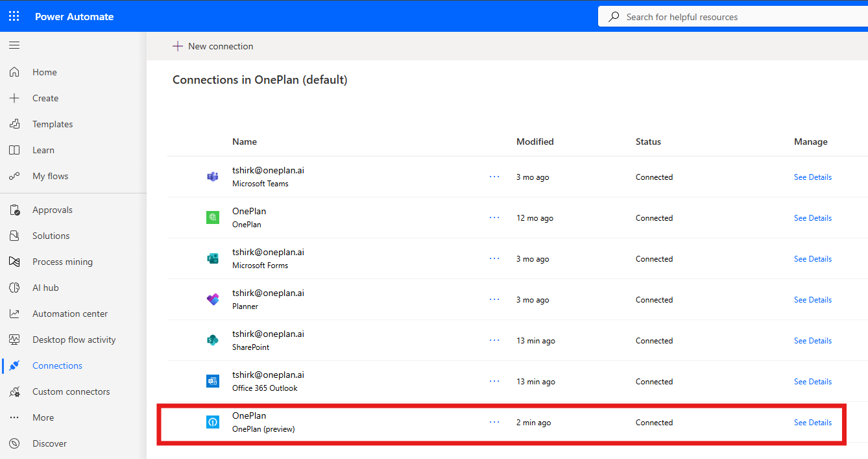Click the Home house icon
This screenshot has width=868, height=459.
click(x=14, y=72)
